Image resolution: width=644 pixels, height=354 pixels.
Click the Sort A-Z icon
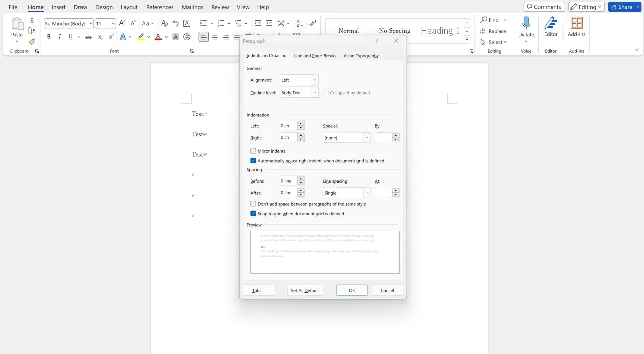click(300, 23)
